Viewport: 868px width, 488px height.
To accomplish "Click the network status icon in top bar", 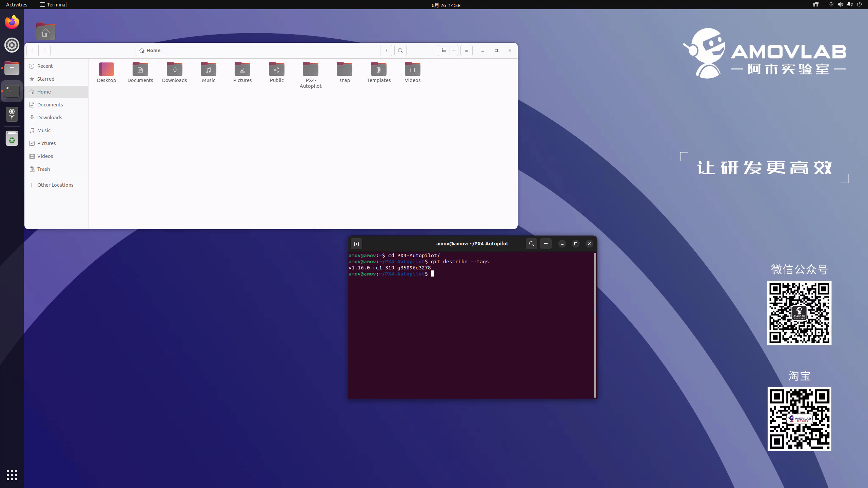I will pyautogui.click(x=831, y=5).
